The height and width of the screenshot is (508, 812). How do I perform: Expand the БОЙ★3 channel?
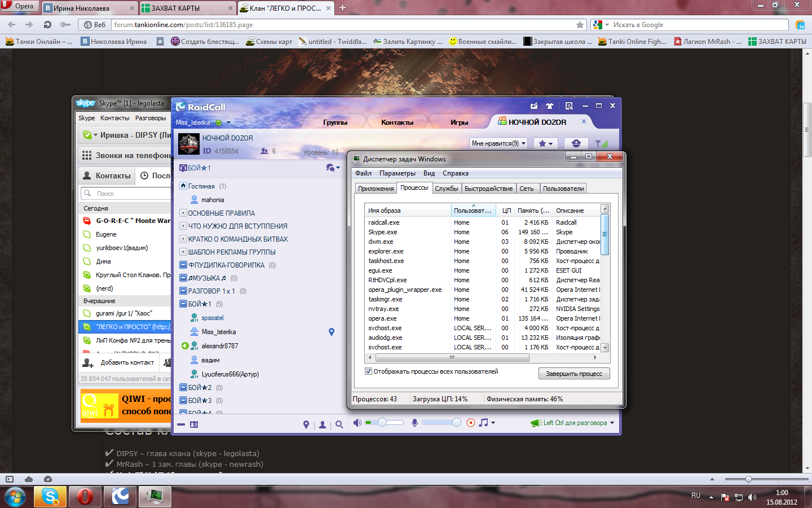coord(183,401)
